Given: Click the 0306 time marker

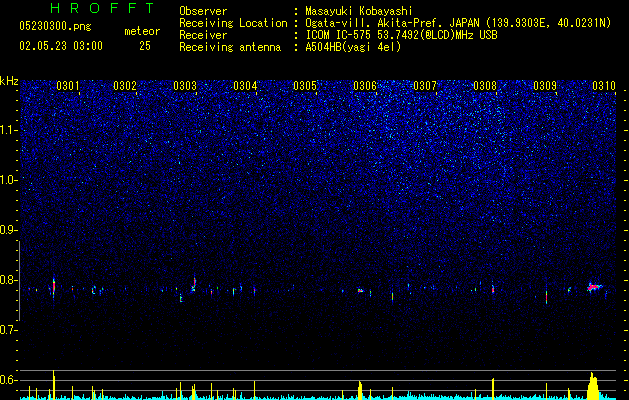Looking at the screenshot, I should coord(365,86).
